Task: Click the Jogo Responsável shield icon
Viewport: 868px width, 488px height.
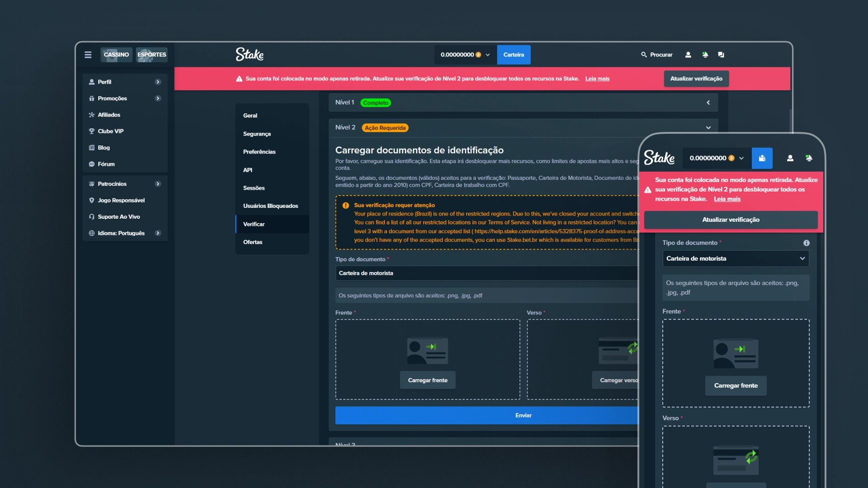Action: click(x=92, y=200)
